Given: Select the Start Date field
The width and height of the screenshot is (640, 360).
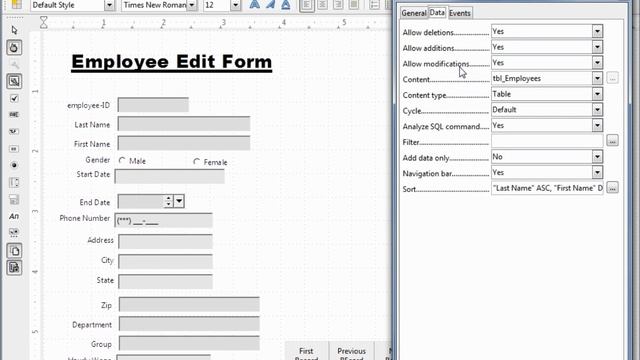Looking at the screenshot, I should [169, 176].
